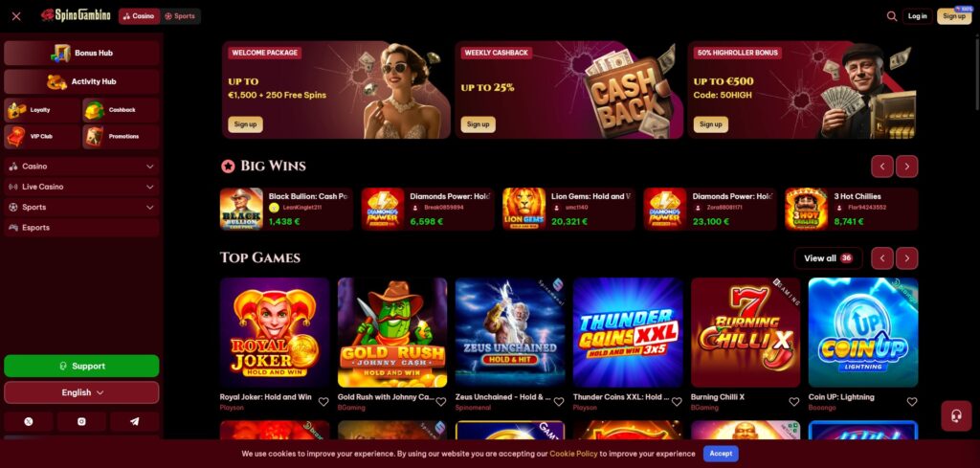Open the Telegram icon in sidebar
Image resolution: width=980 pixels, height=468 pixels.
click(134, 422)
